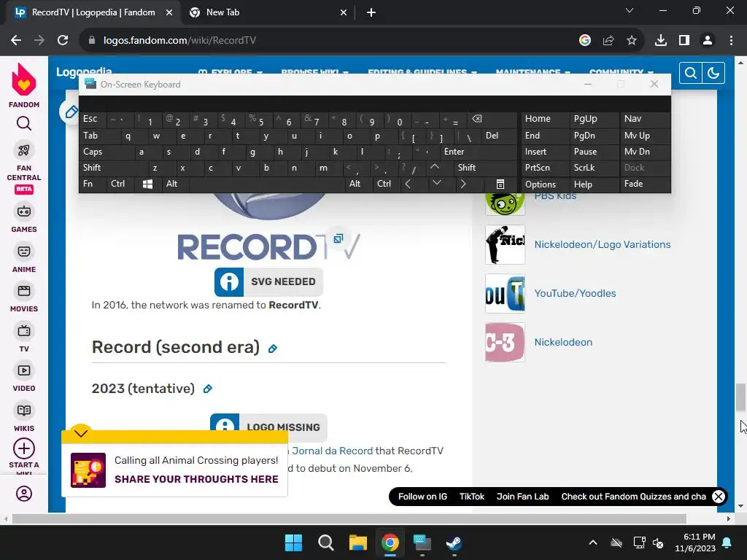Viewport: 747px width, 560px height.
Task: Click the Windows key on On-Screen Keyboard
Action: (147, 184)
